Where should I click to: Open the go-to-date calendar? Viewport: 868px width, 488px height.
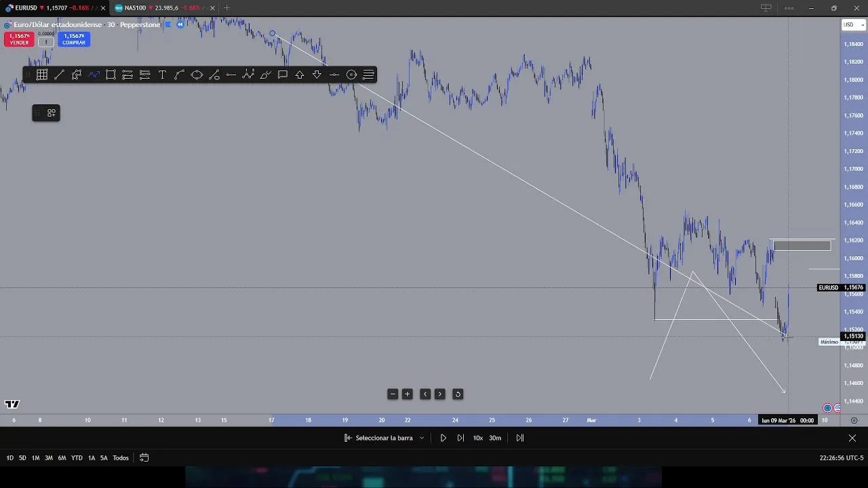click(144, 458)
